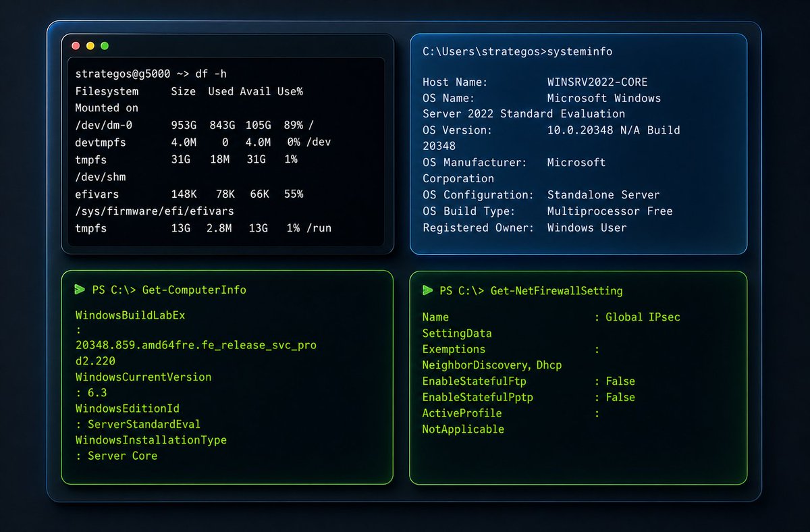Select the 'efivars' filesystem name
810x532 pixels.
(x=97, y=194)
